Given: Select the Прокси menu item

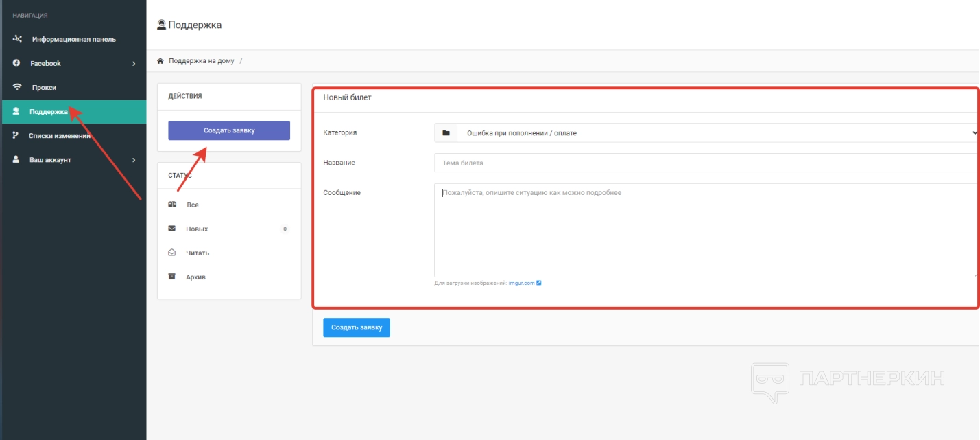Looking at the screenshot, I should (44, 88).
